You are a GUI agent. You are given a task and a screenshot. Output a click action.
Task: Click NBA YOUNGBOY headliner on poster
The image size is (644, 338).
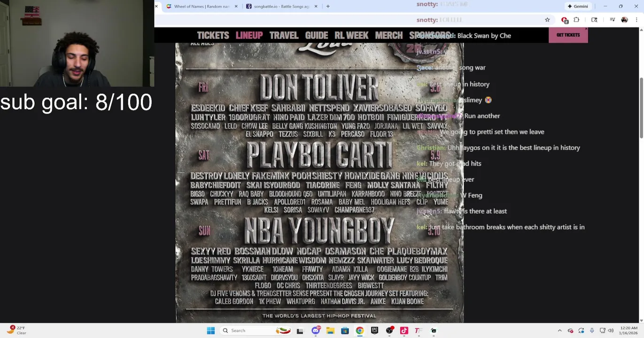tap(319, 231)
